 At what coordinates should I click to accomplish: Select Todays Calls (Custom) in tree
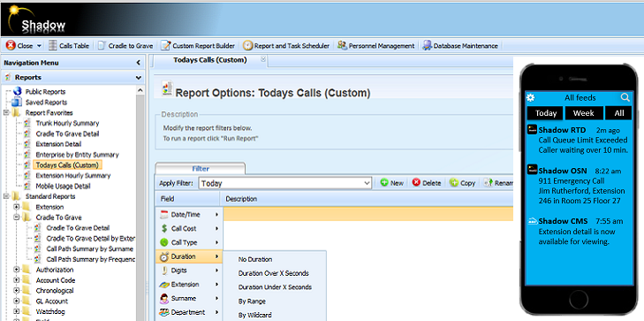click(x=67, y=165)
